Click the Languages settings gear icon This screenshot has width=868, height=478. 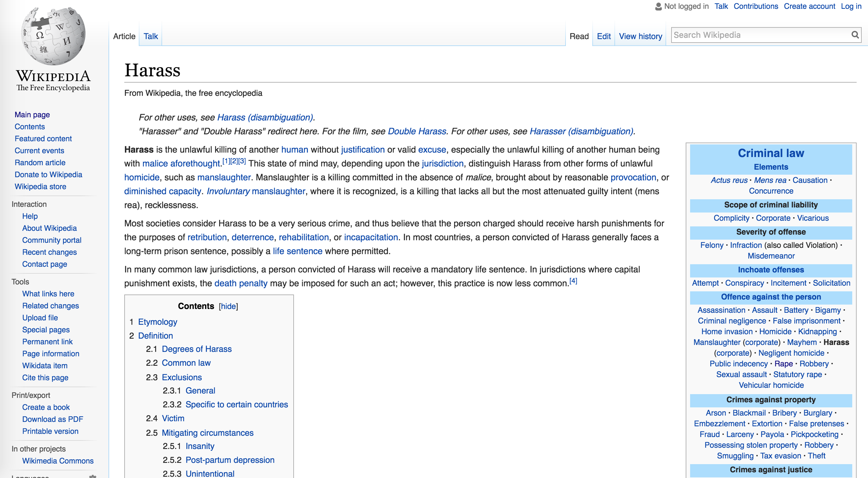93,476
